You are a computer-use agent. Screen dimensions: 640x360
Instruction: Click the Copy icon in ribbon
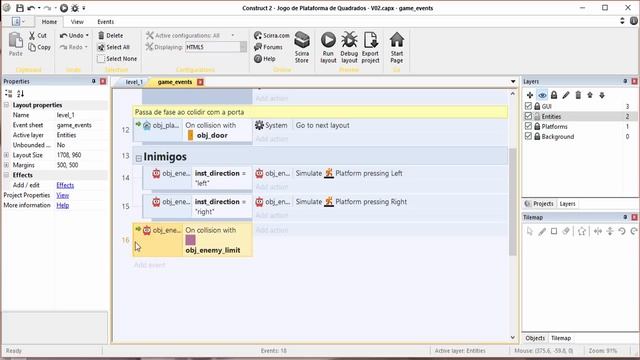point(32,47)
